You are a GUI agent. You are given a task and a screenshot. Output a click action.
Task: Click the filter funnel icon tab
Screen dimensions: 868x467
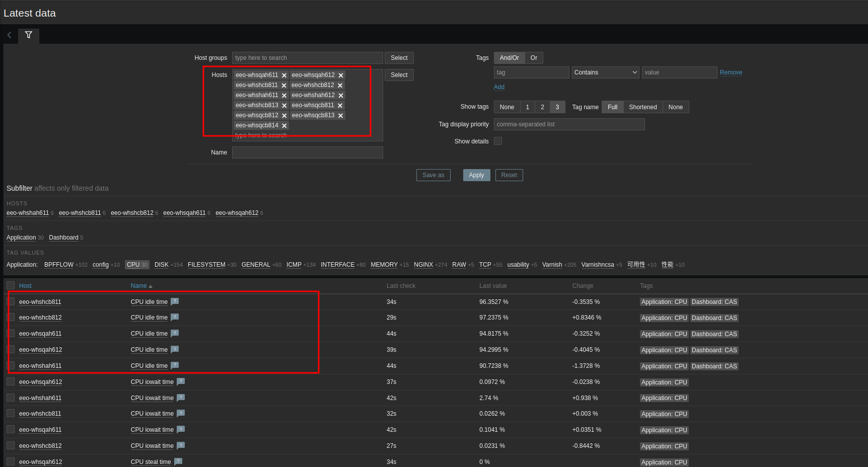click(29, 35)
